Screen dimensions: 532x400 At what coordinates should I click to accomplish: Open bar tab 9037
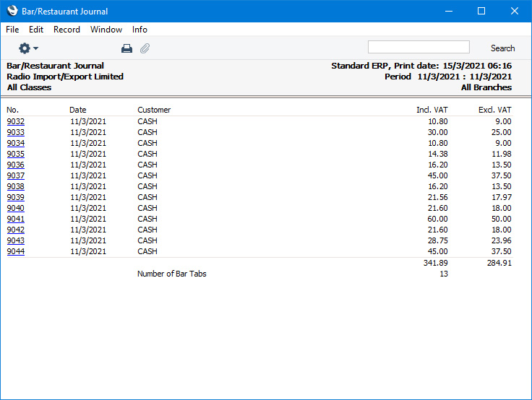click(16, 175)
